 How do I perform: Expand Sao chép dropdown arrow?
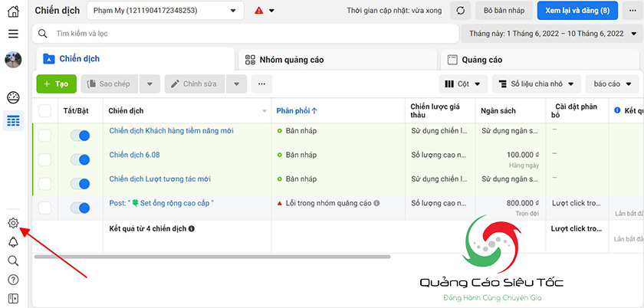coord(149,84)
